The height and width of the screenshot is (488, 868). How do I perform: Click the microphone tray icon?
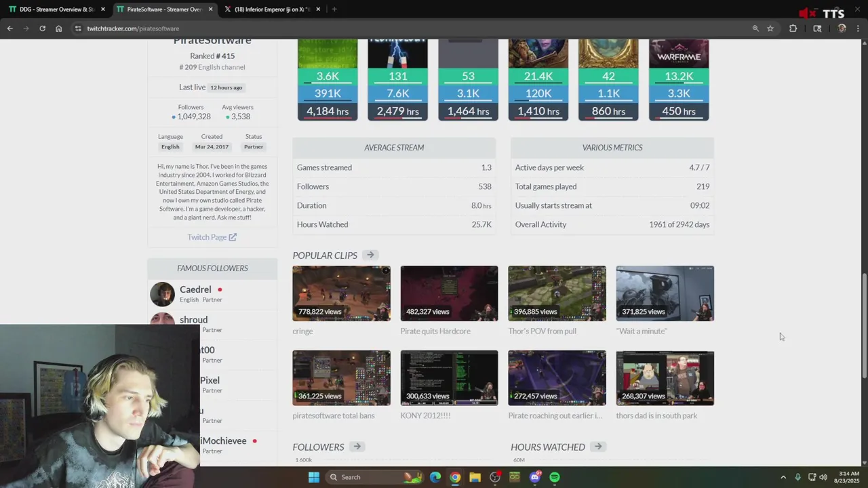click(797, 477)
